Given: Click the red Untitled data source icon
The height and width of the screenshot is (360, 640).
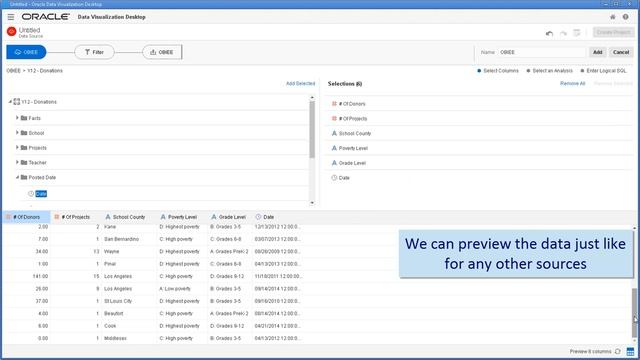Looking at the screenshot, I should coord(11,31).
